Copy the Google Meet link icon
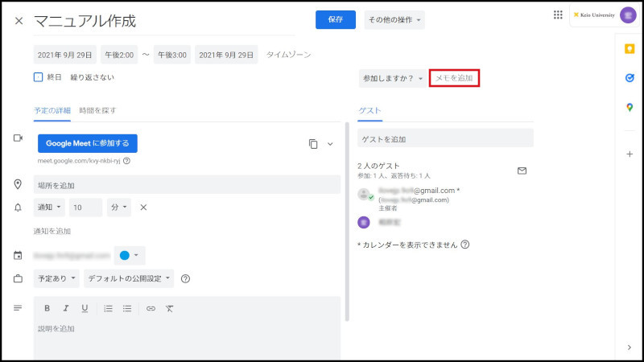The width and height of the screenshot is (644, 362). coord(313,144)
